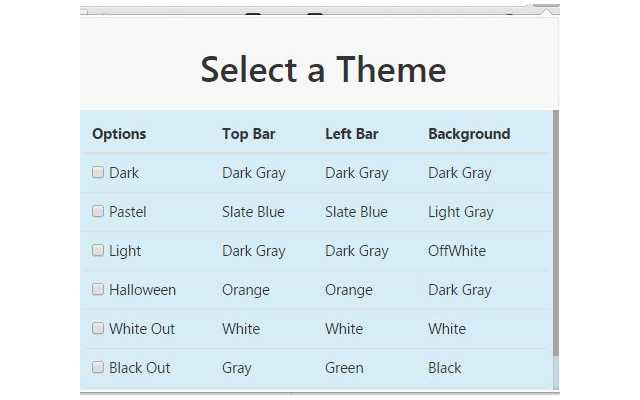
Task: Click the Options column header
Action: [119, 134]
